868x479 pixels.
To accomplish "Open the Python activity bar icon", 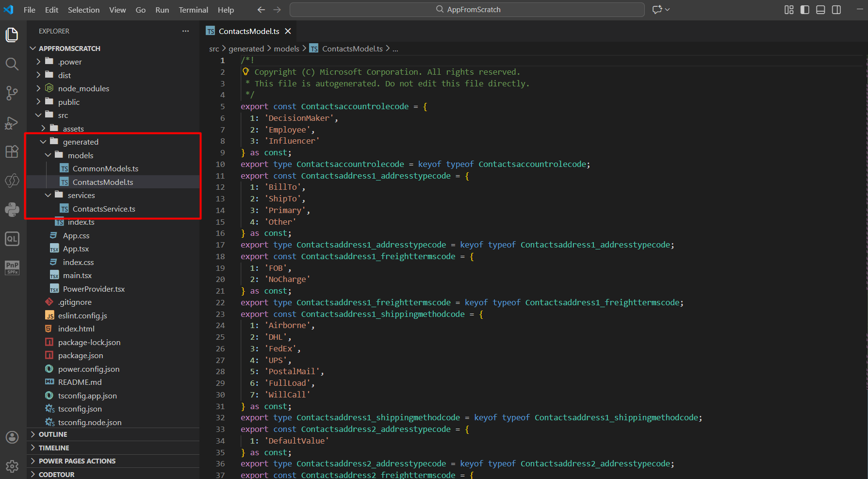I will click(12, 210).
